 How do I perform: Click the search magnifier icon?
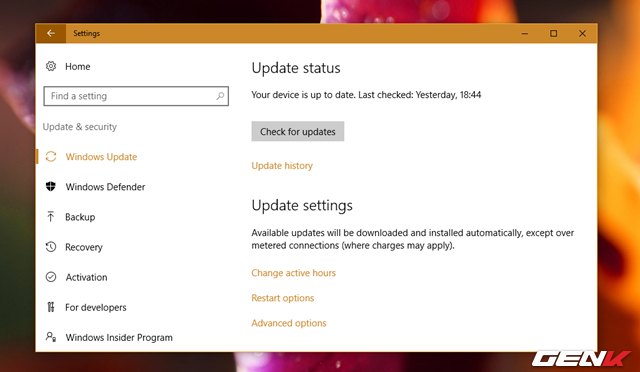pos(220,96)
